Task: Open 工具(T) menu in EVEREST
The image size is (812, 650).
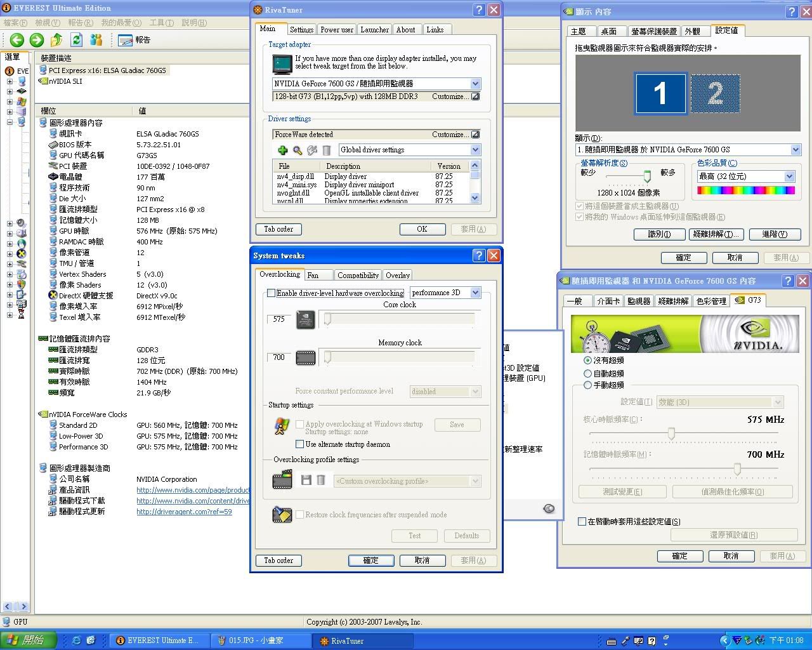Action: point(161,23)
